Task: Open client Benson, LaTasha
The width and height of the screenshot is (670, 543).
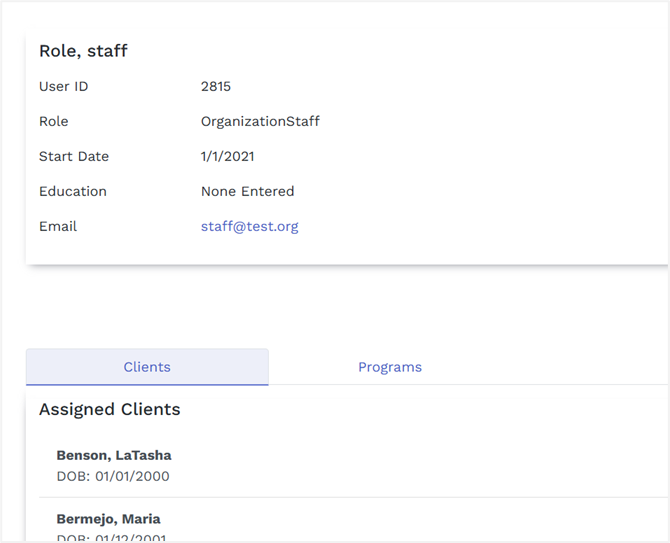Action: [114, 455]
